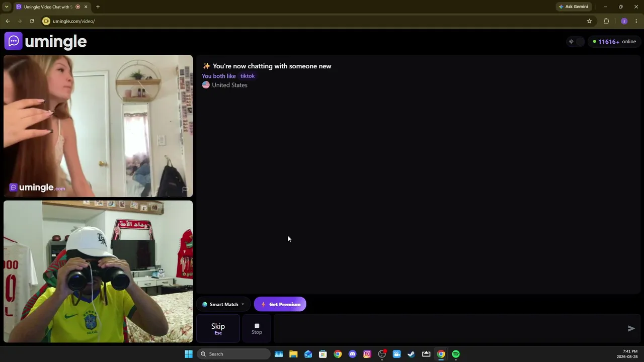Report the stranger using the flag icon
The image size is (644, 362).
[x=185, y=190]
